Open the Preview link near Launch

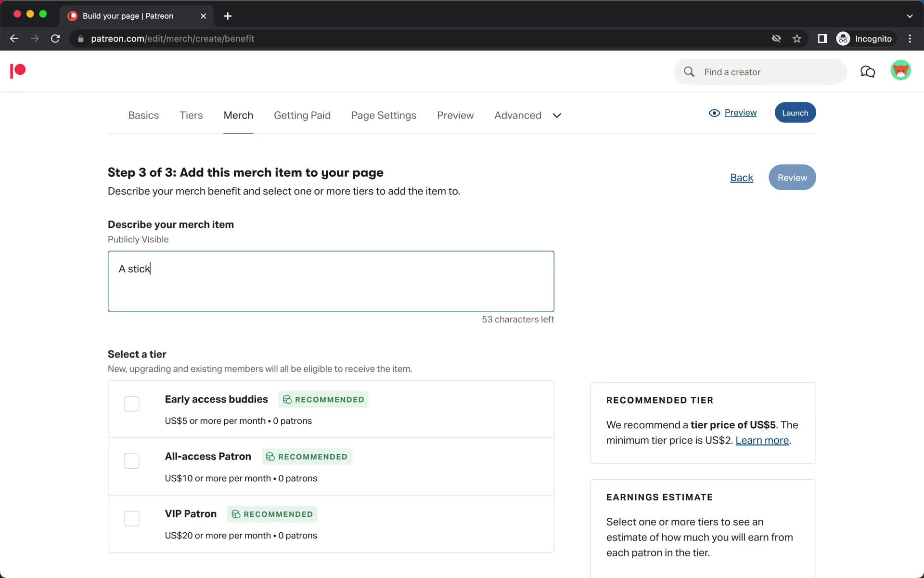741,113
